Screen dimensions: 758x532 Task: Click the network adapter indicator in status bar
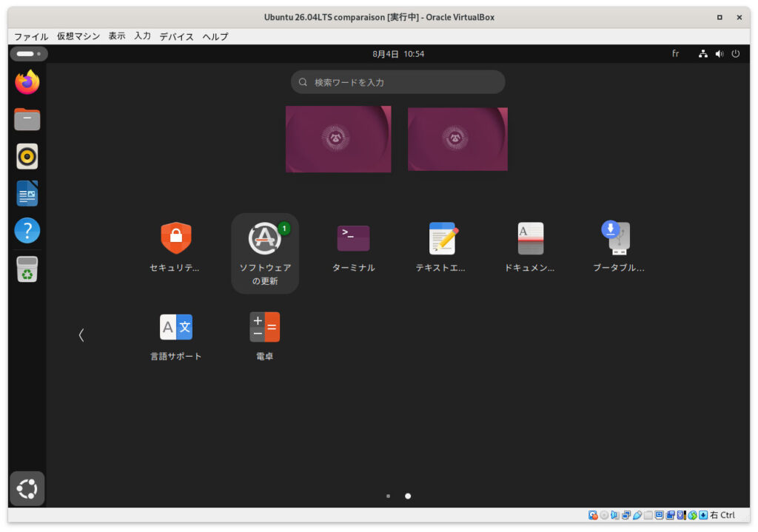tap(626, 515)
